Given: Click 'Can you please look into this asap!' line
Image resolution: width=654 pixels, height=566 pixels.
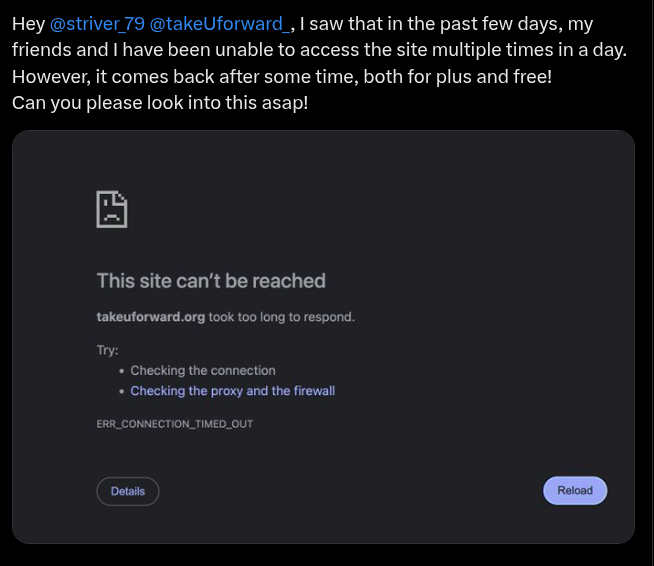Looking at the screenshot, I should (x=160, y=102).
